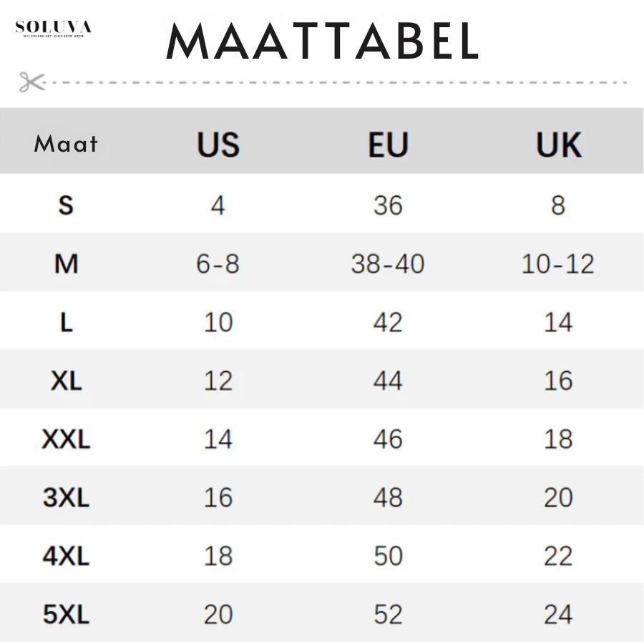The width and height of the screenshot is (644, 644).
Task: Click the SOLUVA logo
Action: tap(53, 29)
